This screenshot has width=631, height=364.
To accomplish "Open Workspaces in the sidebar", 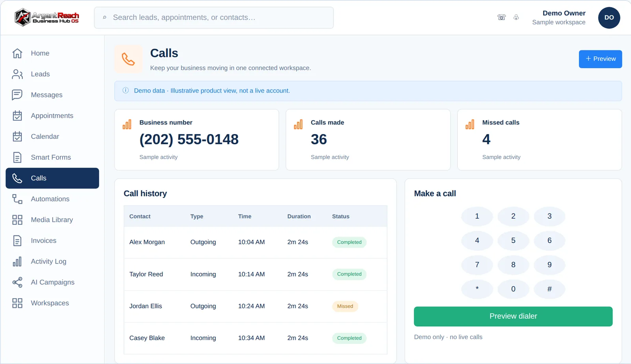I will 52,303.
